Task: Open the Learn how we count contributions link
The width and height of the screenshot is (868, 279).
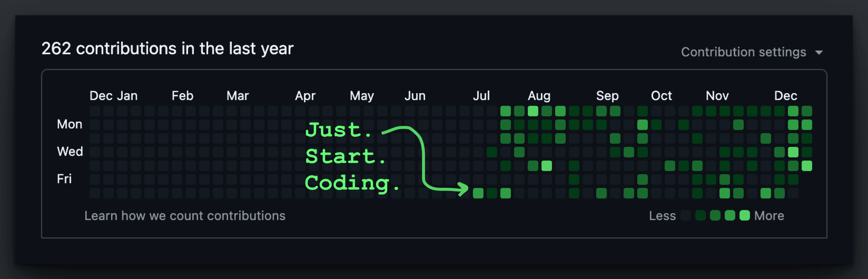Action: (x=185, y=216)
